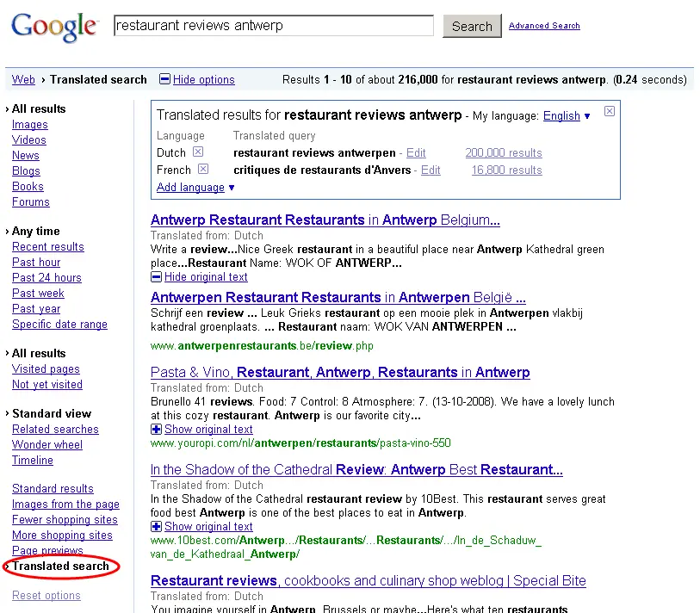
Task: Filter results by News
Action: 26,155
